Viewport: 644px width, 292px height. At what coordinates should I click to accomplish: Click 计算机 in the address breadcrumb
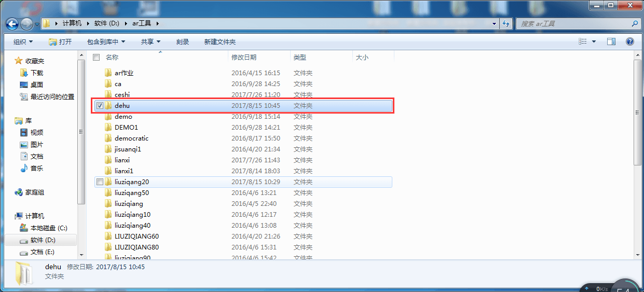click(x=72, y=23)
